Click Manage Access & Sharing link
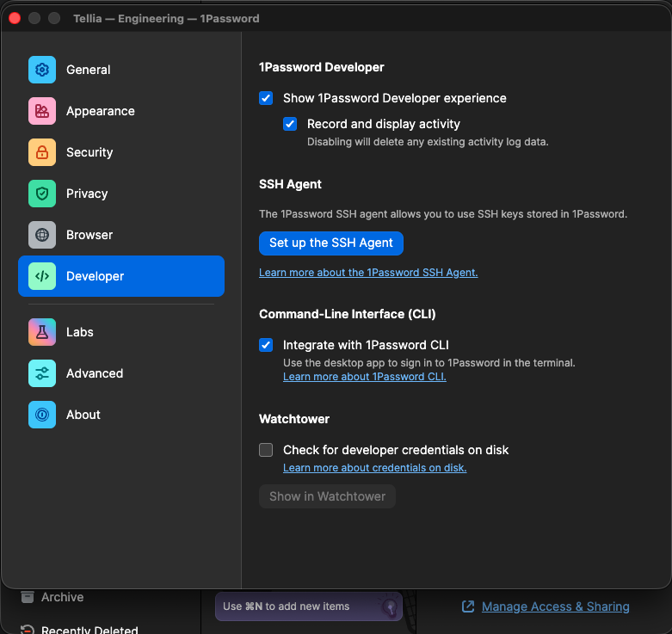 point(555,606)
